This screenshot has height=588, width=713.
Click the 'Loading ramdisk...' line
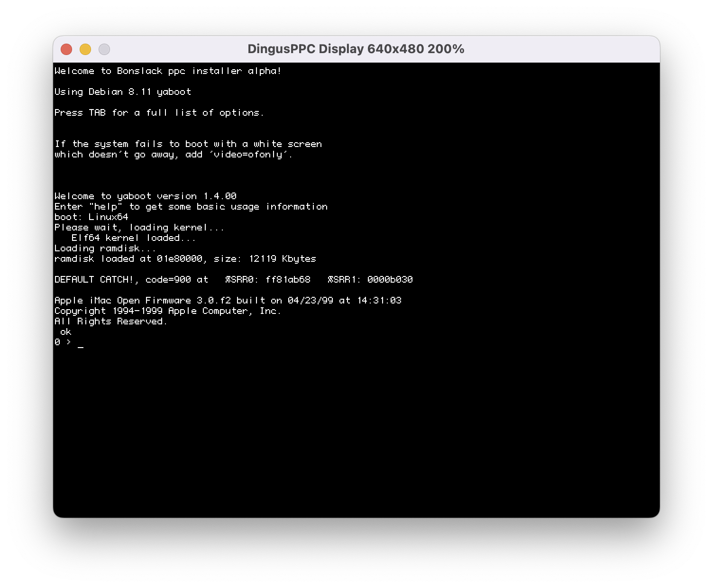pos(105,248)
